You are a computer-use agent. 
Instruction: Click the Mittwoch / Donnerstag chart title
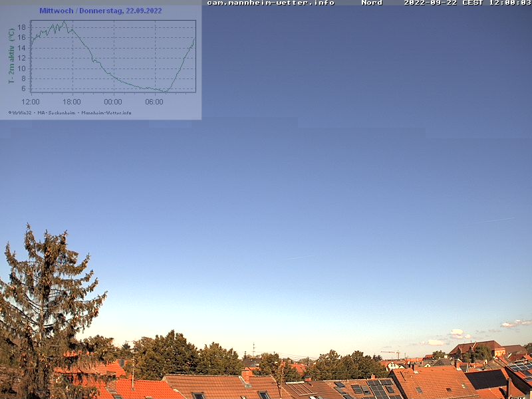[100, 11]
